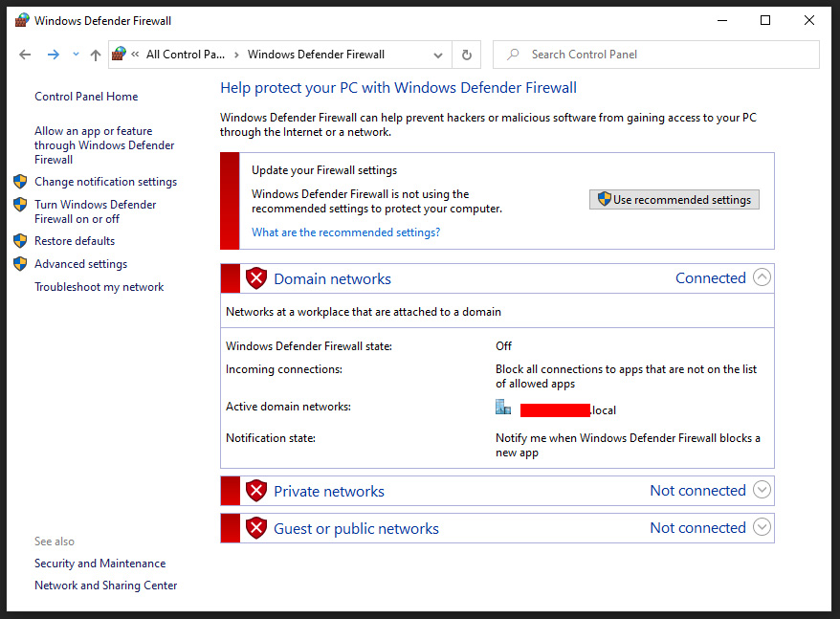This screenshot has height=619, width=840.
Task: Refresh the Control Panel page
Action: (x=467, y=55)
